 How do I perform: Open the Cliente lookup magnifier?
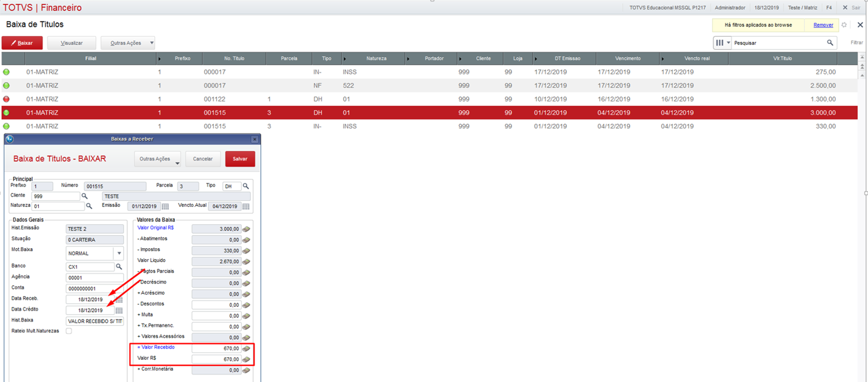[84, 196]
